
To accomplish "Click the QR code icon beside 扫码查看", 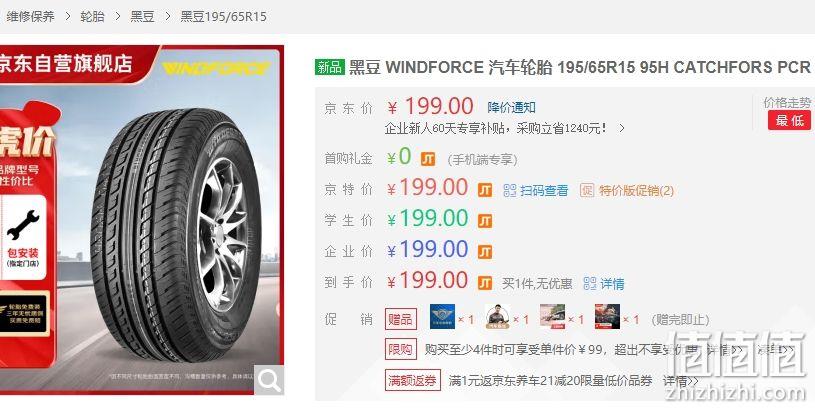I will point(510,190).
